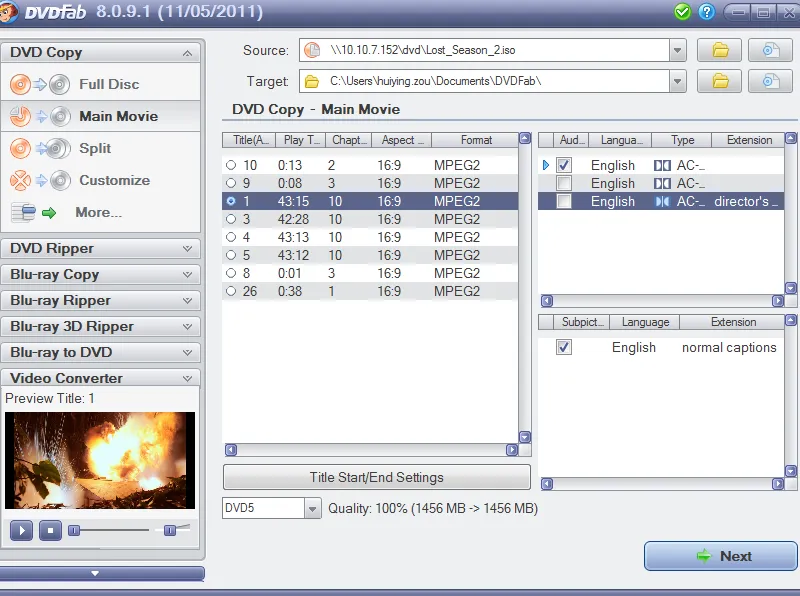800x596 pixels.
Task: Check the second English audio track
Action: pos(564,183)
